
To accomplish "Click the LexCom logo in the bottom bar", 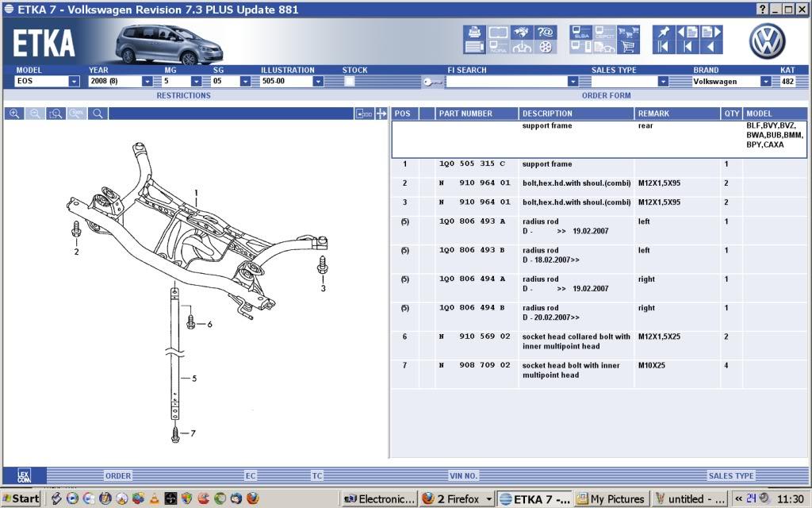I will 25,475.
